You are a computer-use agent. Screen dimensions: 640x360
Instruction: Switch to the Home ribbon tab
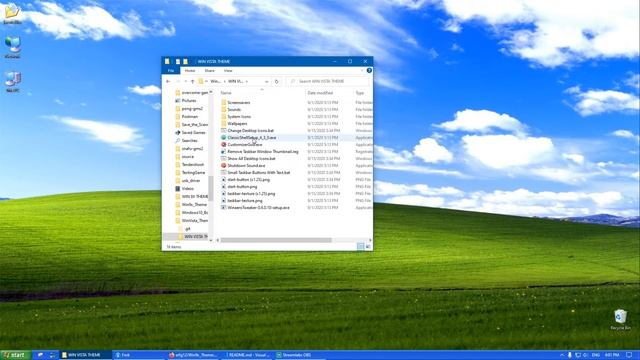[x=190, y=71]
